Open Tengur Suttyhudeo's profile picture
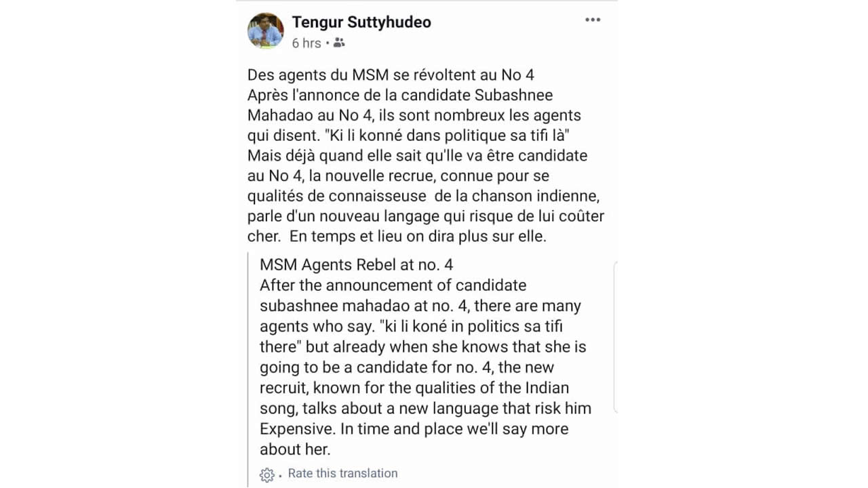This screenshot has width=868, height=488. click(266, 30)
